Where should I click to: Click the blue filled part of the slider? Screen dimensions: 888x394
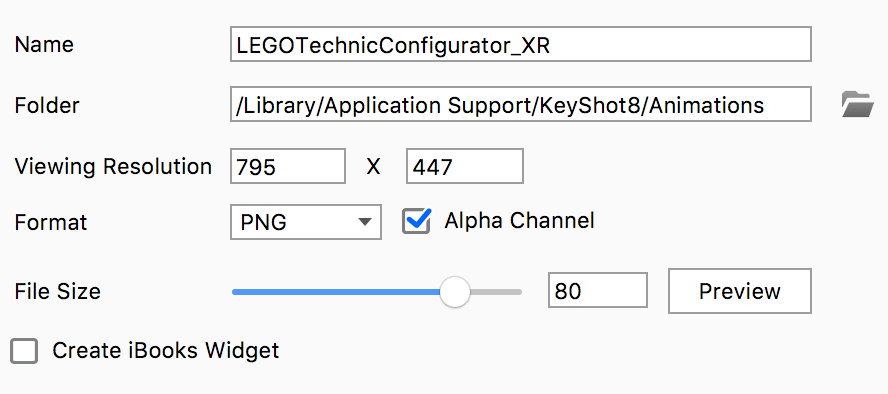[336, 292]
